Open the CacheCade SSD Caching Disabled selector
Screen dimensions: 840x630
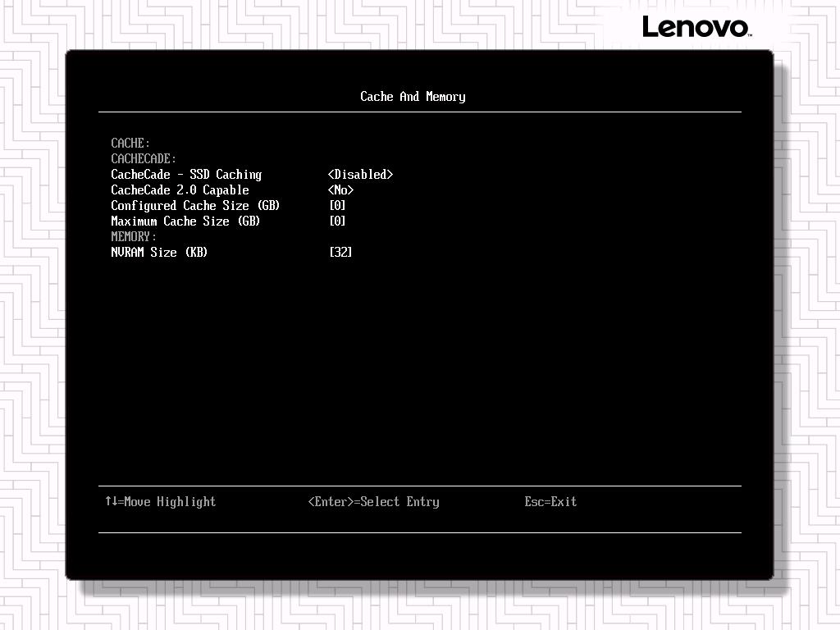coord(360,175)
